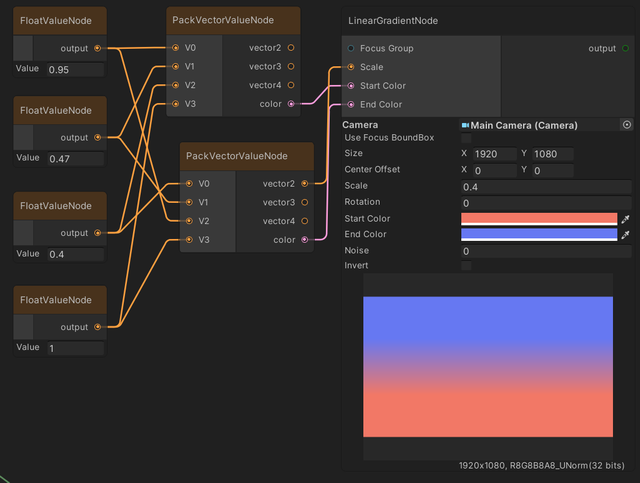Pick Start Color with its eyedropper icon
This screenshot has height=483, width=640.
[x=626, y=218]
